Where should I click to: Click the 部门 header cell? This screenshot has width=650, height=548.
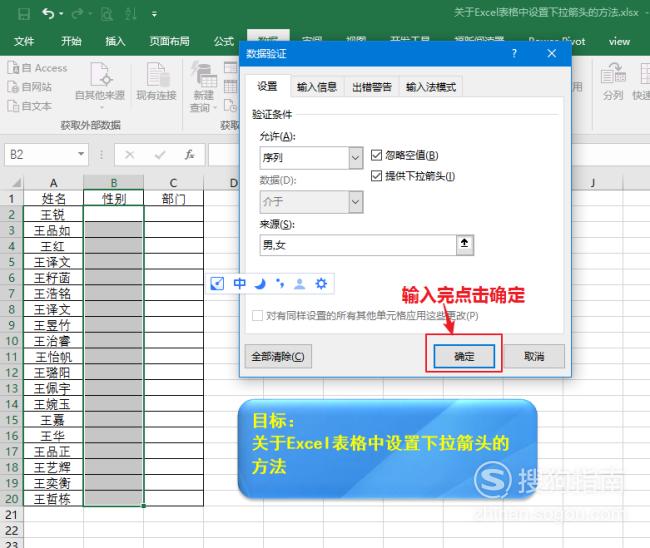click(x=173, y=199)
